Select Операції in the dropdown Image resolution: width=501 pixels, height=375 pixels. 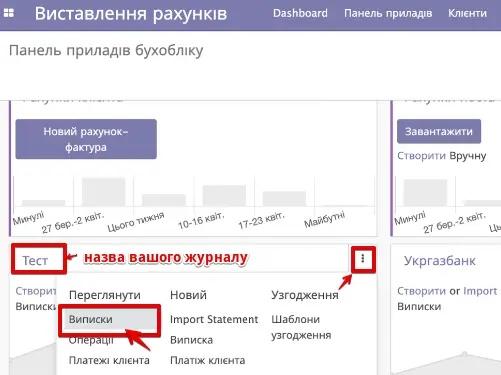[x=91, y=340]
